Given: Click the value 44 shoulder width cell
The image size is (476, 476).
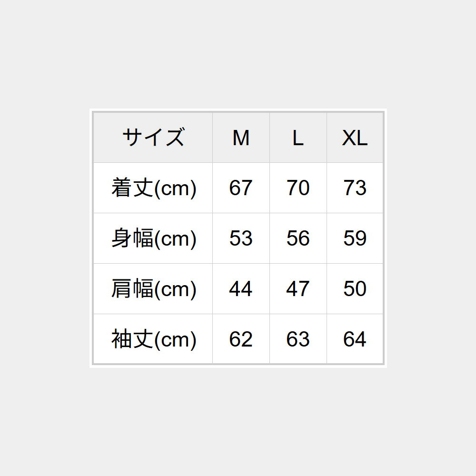Looking at the screenshot, I should (x=241, y=289).
